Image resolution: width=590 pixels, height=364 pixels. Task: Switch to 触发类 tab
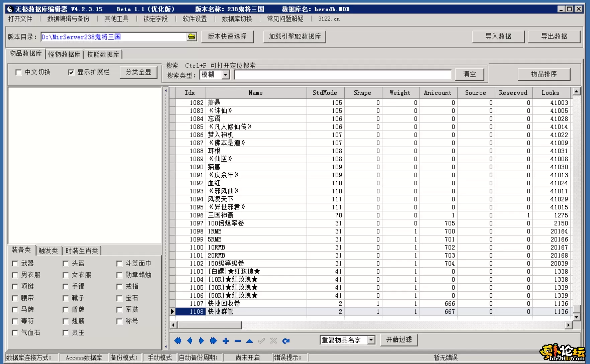[x=48, y=251]
